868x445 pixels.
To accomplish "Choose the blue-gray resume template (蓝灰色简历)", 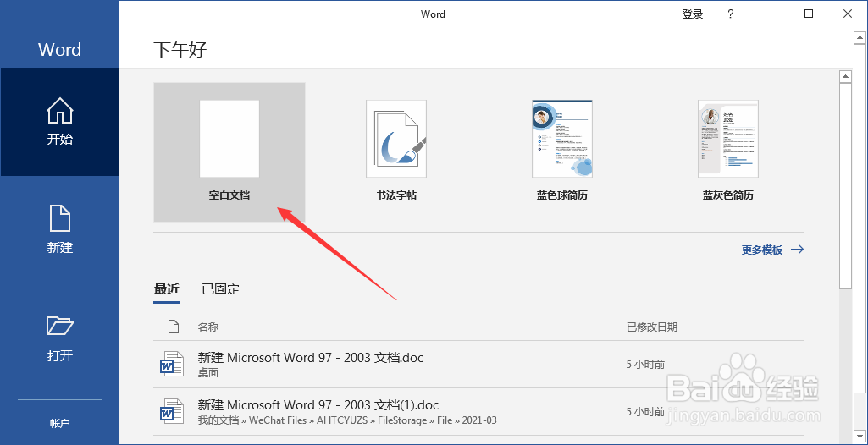I will point(728,152).
